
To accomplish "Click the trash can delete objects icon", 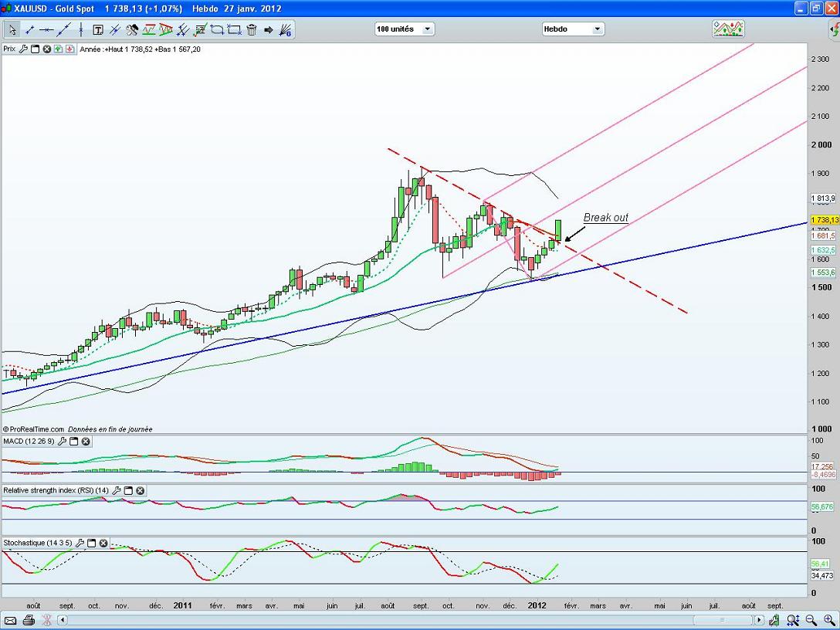I will 252,30.
